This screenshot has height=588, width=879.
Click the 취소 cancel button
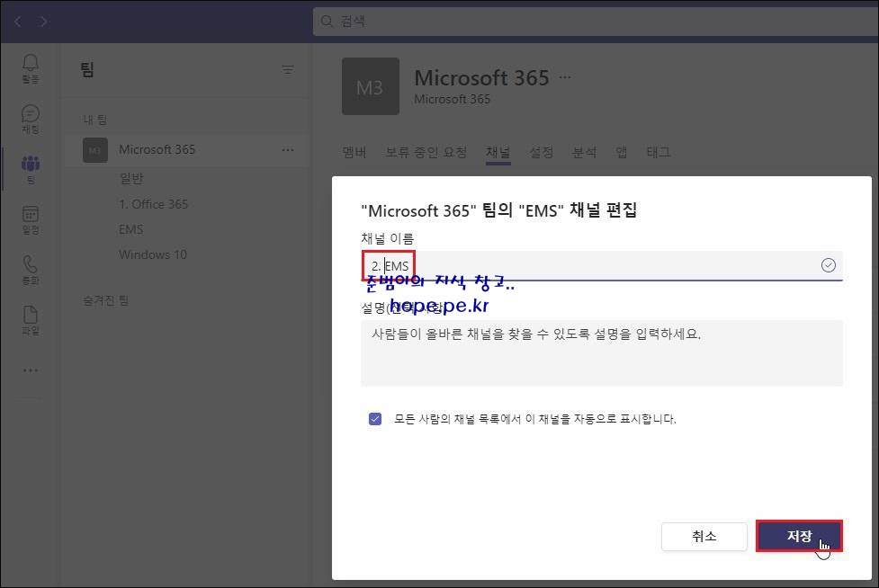[x=704, y=536]
